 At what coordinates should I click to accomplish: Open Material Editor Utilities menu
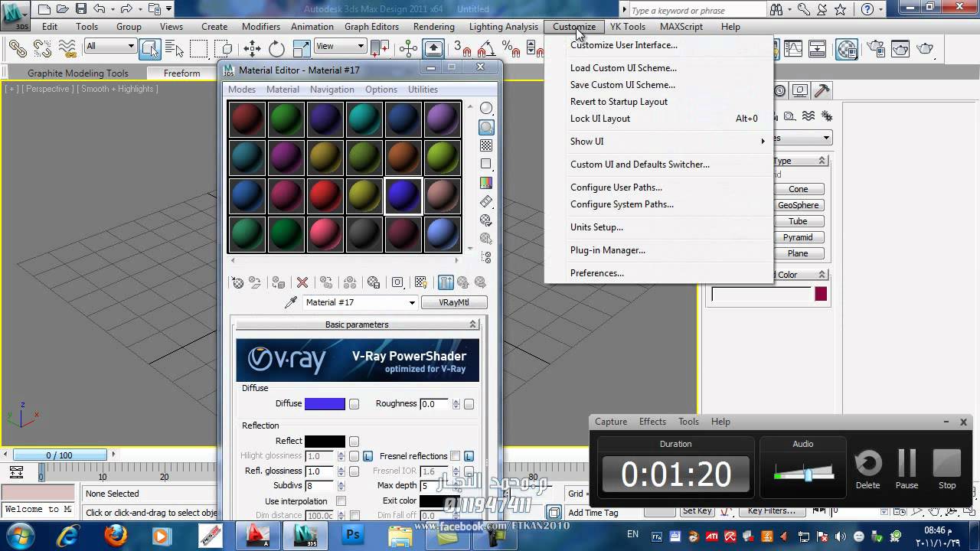(423, 90)
